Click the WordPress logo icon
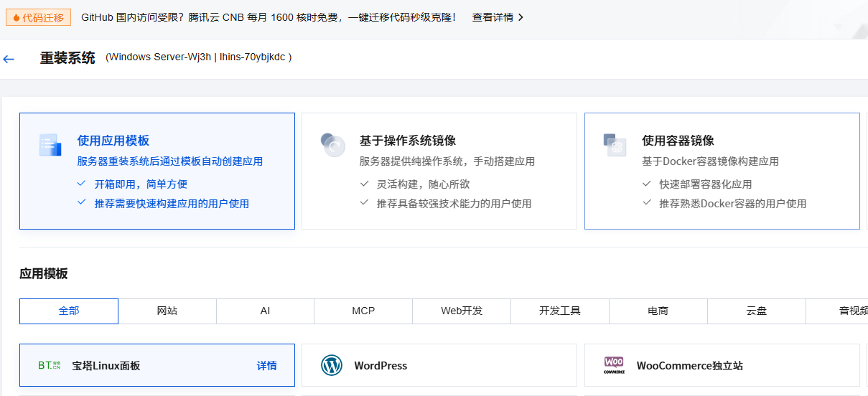The image size is (868, 396). pyautogui.click(x=332, y=365)
